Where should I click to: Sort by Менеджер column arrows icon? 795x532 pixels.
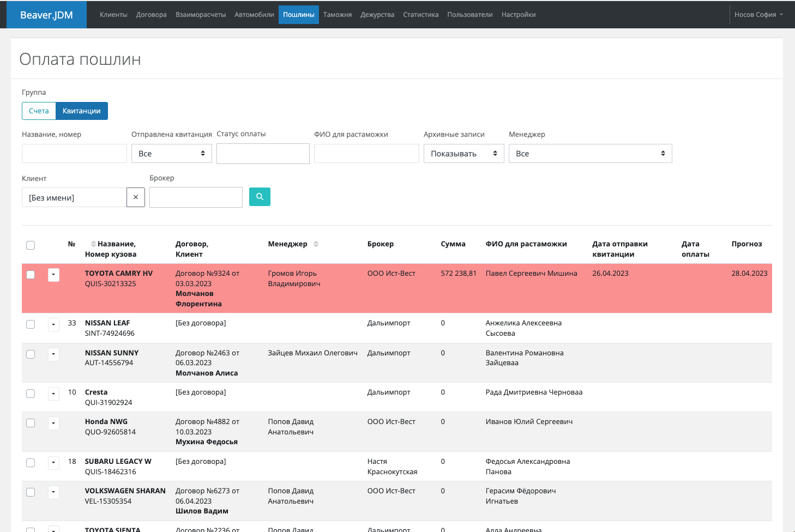(x=316, y=244)
